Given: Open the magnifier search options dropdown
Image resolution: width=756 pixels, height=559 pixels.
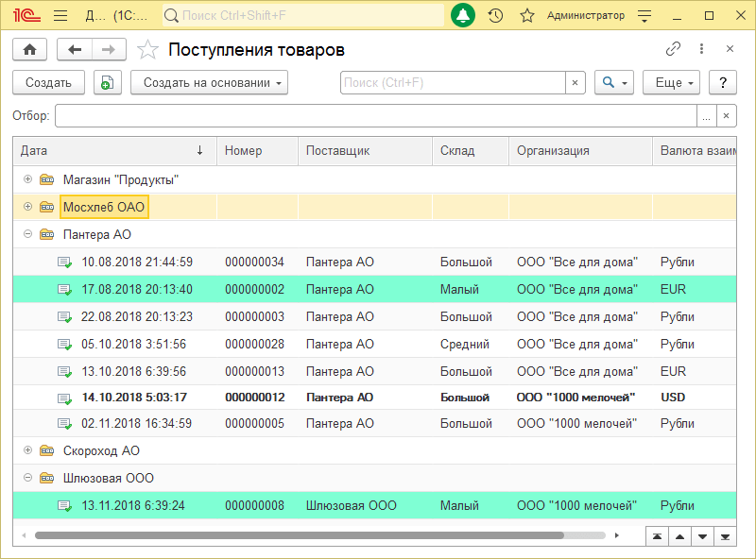Looking at the screenshot, I should pos(614,82).
